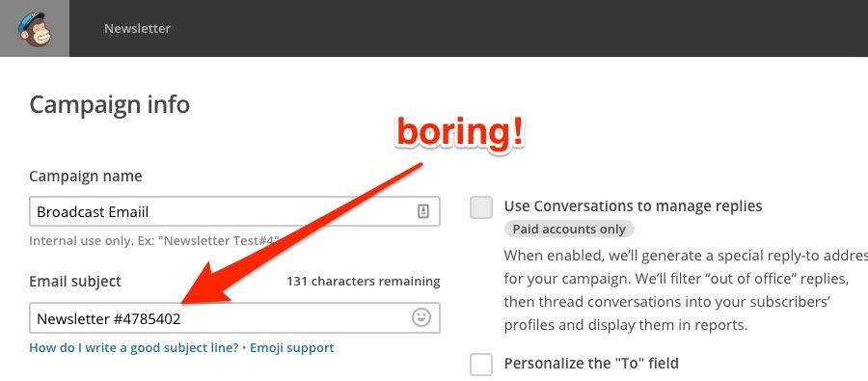Select the Use Conversations to manage replies label
Image resolution: width=868 pixels, height=381 pixels.
coord(634,206)
